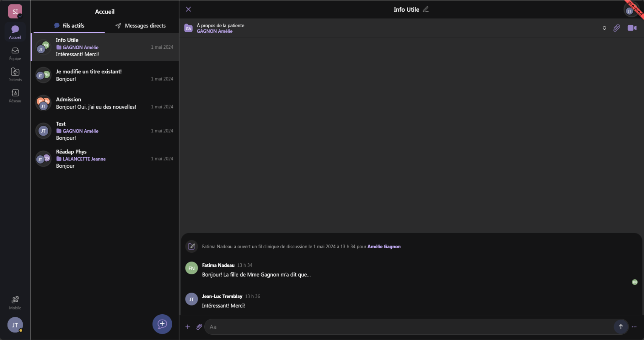Viewport: 644px width, 340px height.
Task: Click the message input field
Action: [x=408, y=327]
